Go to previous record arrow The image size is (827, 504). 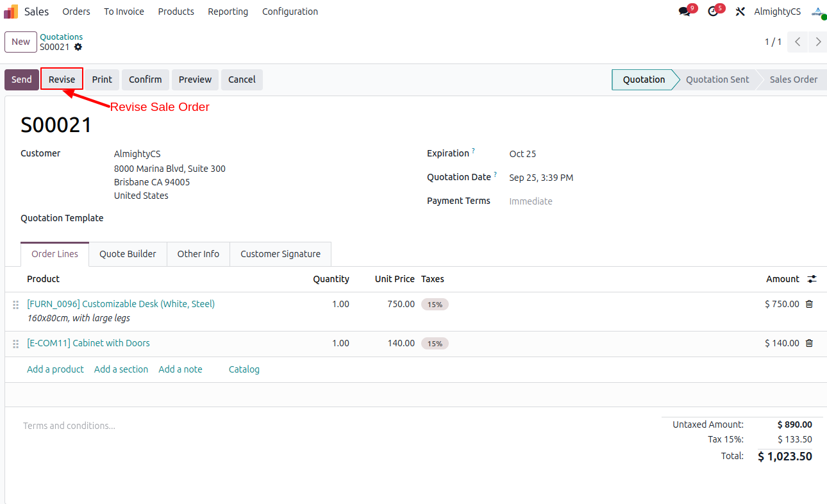point(798,42)
